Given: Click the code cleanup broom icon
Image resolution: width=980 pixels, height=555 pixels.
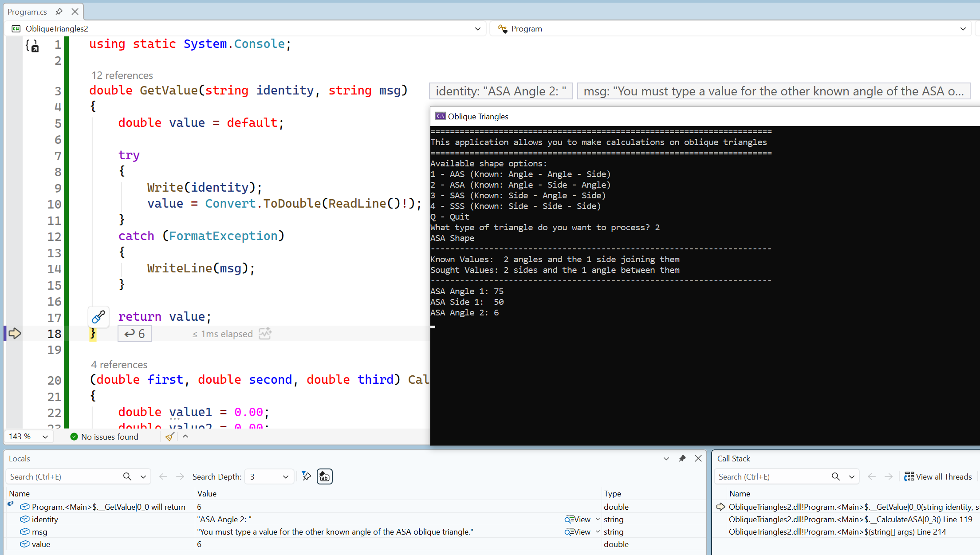Looking at the screenshot, I should [169, 437].
